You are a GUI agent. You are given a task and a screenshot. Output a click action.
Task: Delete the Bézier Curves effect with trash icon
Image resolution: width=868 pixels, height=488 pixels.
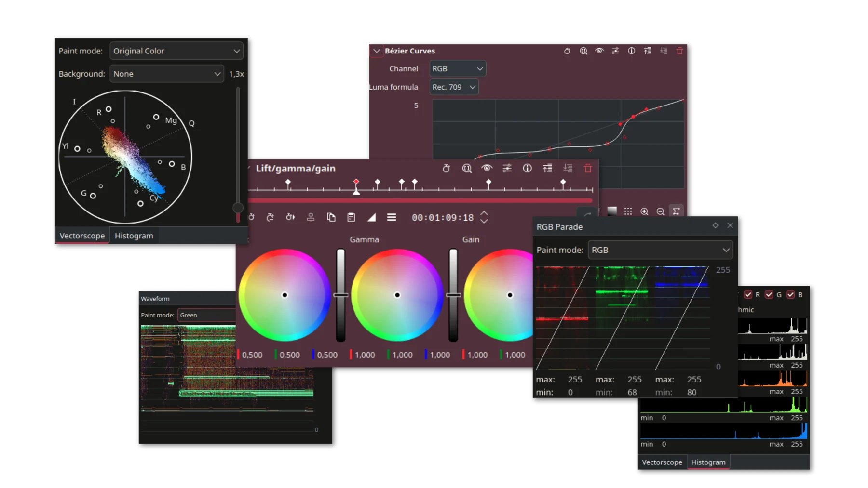point(679,51)
